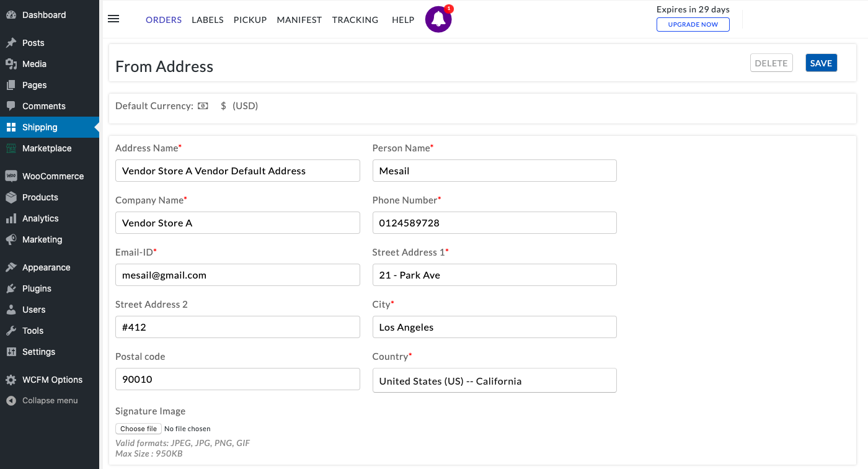This screenshot has height=469, width=868.
Task: Click the WooCommerce logo icon
Action: click(x=11, y=176)
